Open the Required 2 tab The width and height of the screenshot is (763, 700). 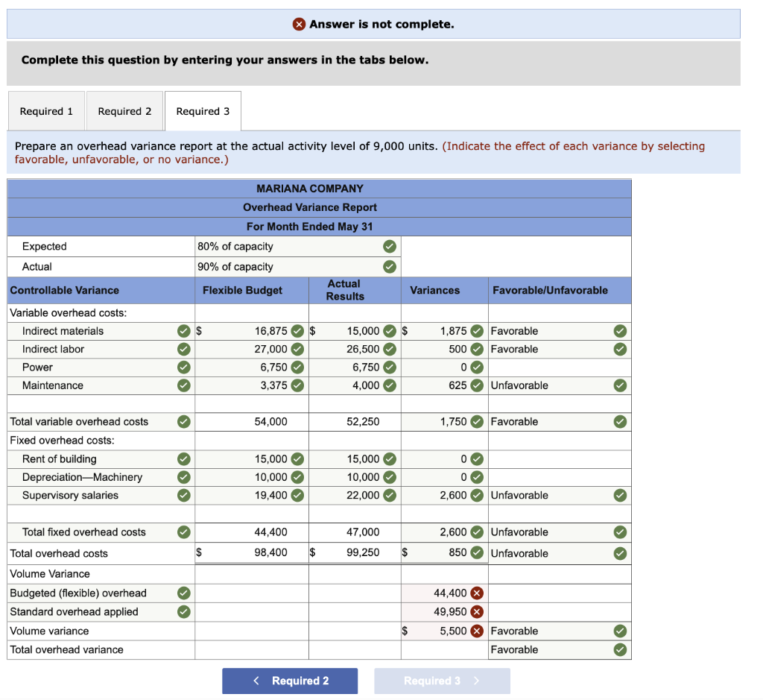pos(124,111)
